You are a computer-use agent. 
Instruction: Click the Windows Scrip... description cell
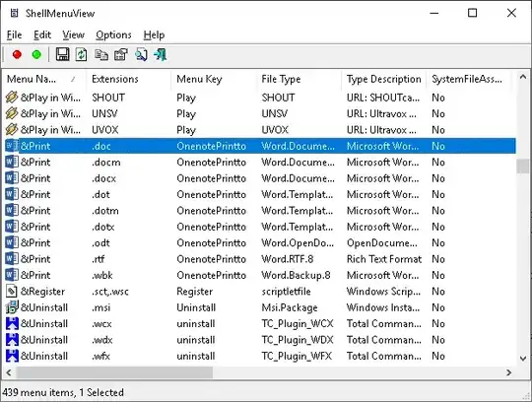coord(383,291)
